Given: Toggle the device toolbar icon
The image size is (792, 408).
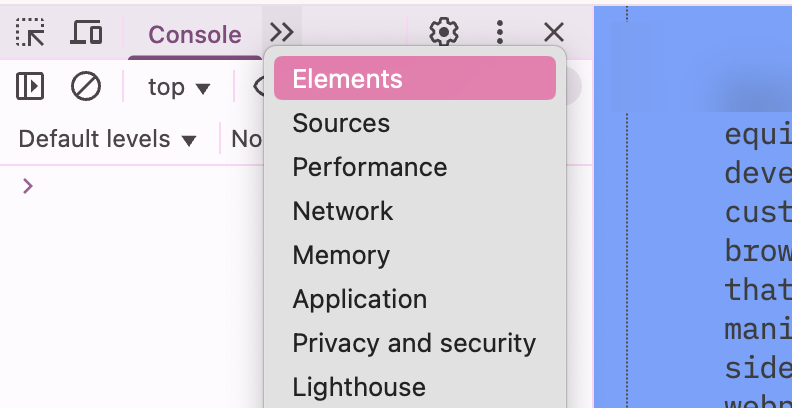Looking at the screenshot, I should coord(86,33).
